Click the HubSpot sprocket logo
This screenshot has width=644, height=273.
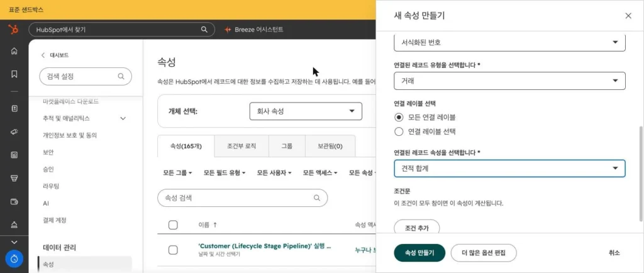tap(14, 30)
